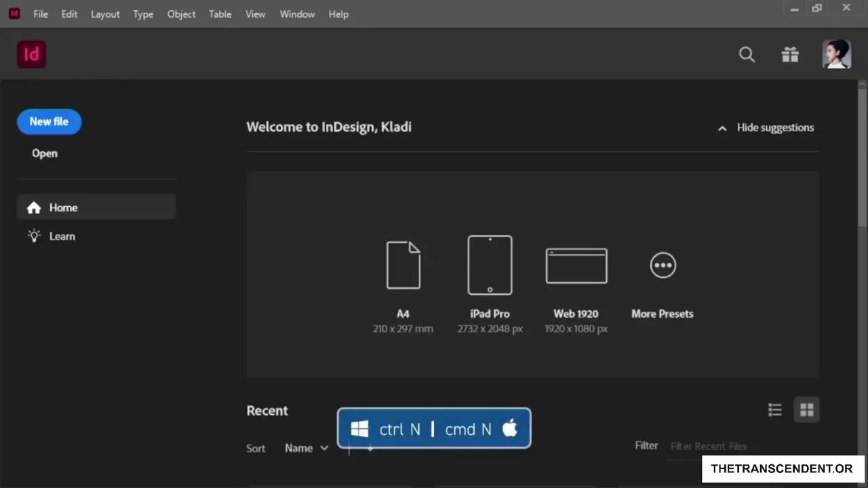Minimize the InDesign window
The width and height of the screenshot is (868, 488).
[x=794, y=8]
